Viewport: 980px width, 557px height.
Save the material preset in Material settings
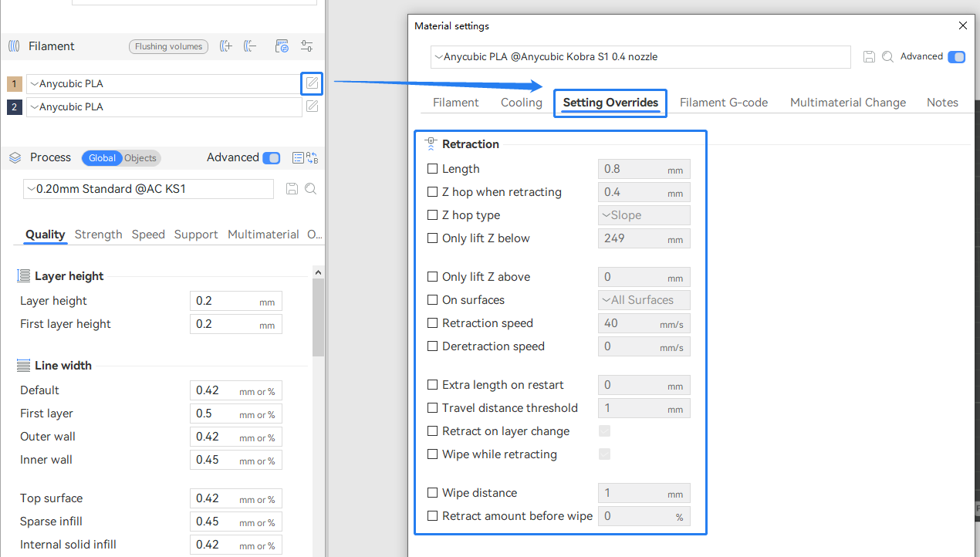click(x=869, y=57)
